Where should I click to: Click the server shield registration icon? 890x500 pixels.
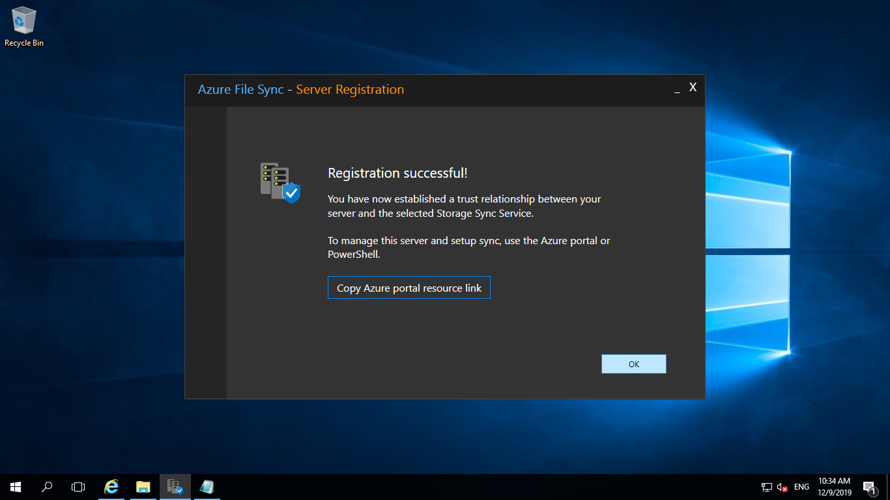[x=280, y=183]
